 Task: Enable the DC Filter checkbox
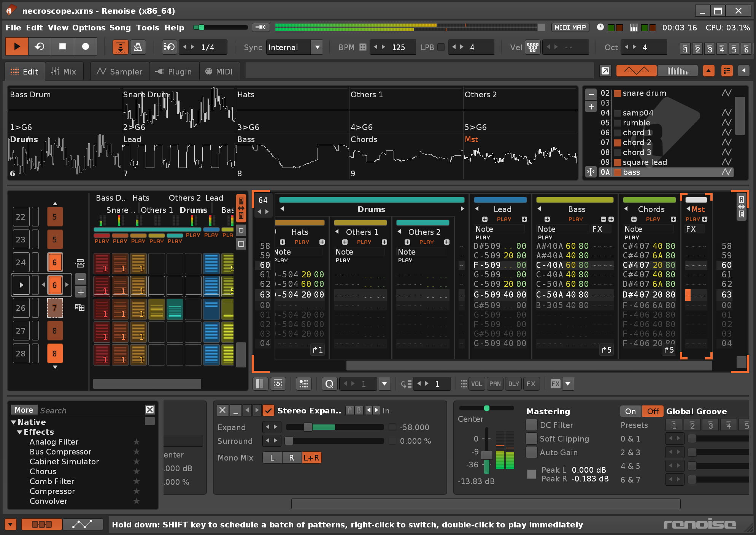tap(531, 425)
